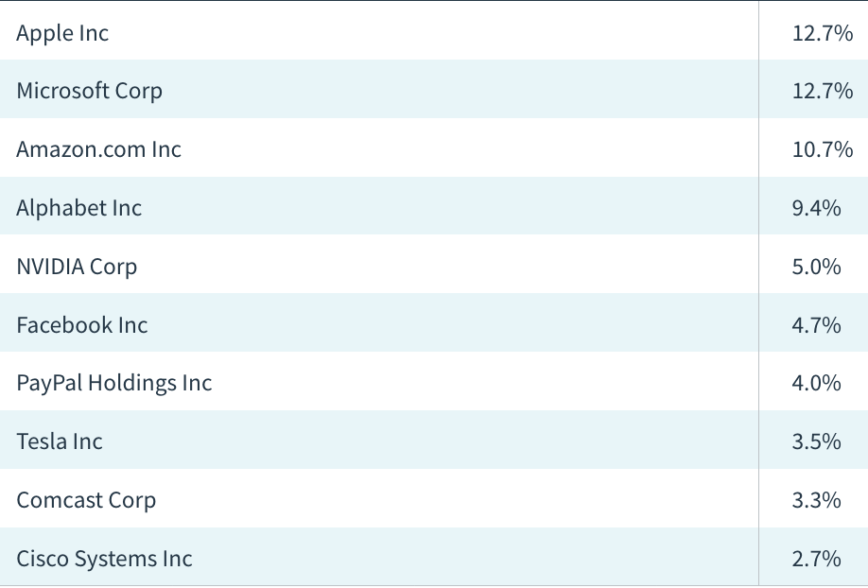This screenshot has width=868, height=588.
Task: Select the 5.0% NVIDIA weight
Action: click(x=817, y=267)
